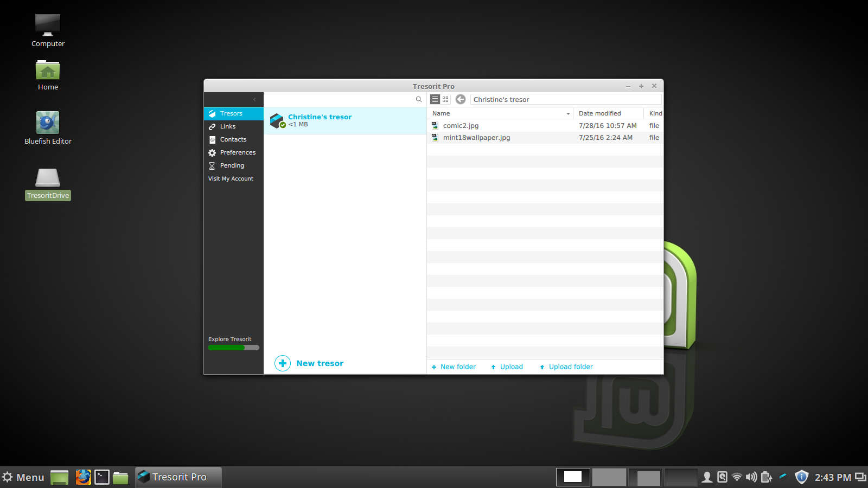Open the Home folder desktop icon
Image resolution: width=868 pixels, height=488 pixels.
click(x=48, y=75)
